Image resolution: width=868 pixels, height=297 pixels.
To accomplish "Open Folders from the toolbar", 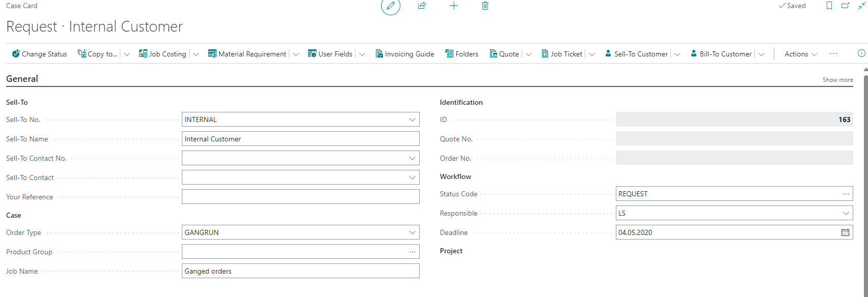I will [x=462, y=54].
